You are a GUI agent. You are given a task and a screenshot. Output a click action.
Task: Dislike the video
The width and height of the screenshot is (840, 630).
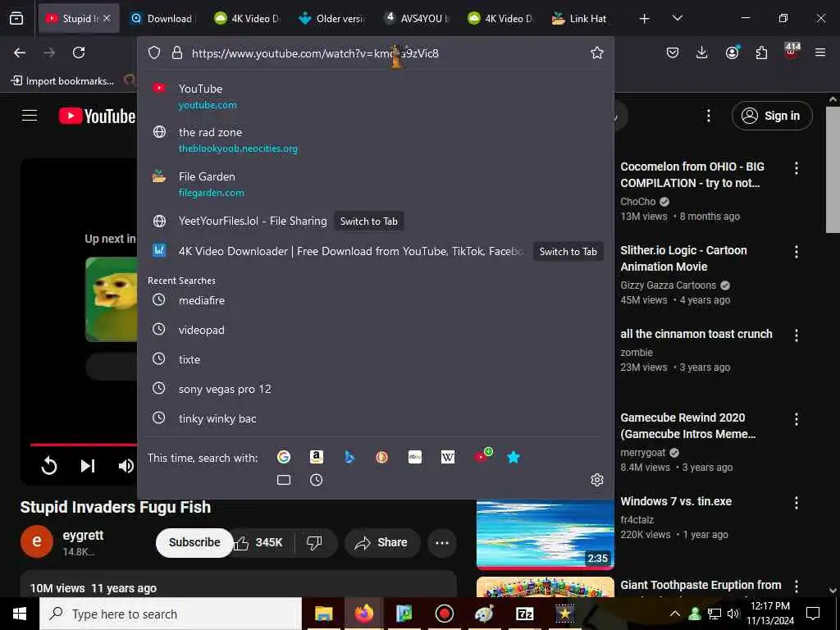(316, 543)
